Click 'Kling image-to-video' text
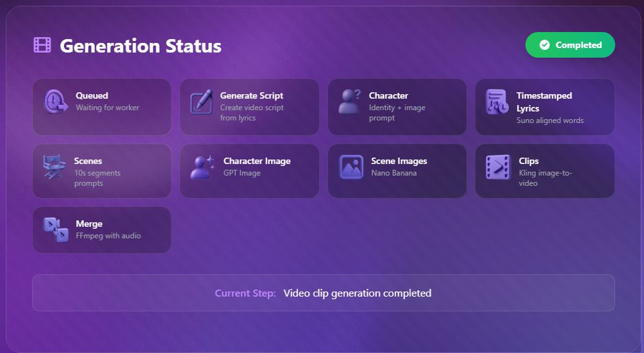644x353 pixels. tap(545, 177)
